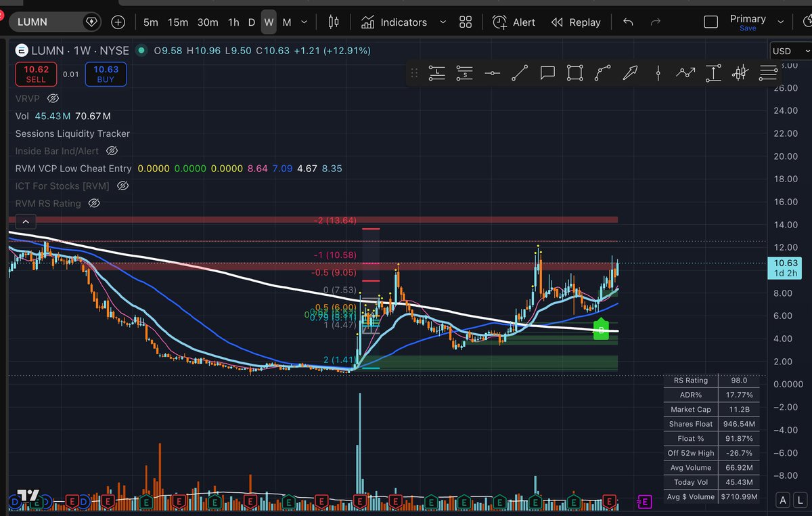
Task: Click the TradingView logo
Action: 27,495
